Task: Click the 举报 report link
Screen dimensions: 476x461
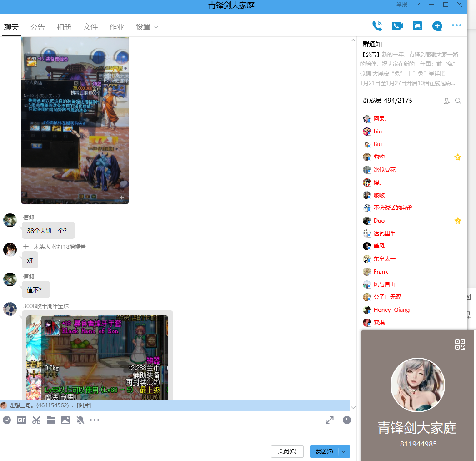Action: click(x=401, y=5)
